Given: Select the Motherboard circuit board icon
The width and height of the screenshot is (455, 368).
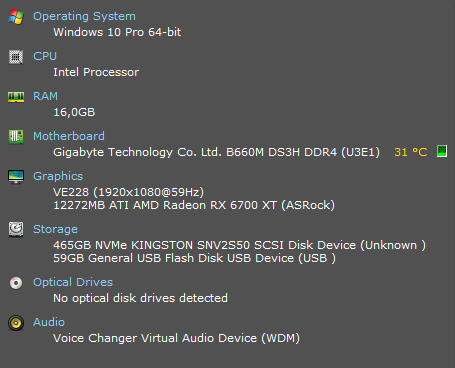Looking at the screenshot, I should [16, 137].
